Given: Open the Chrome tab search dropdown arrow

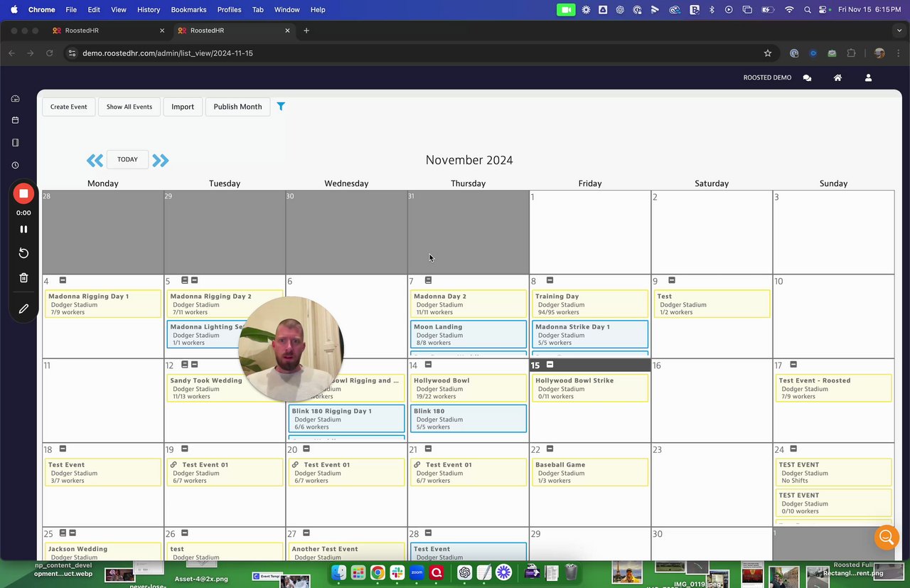Looking at the screenshot, I should 899,31.
